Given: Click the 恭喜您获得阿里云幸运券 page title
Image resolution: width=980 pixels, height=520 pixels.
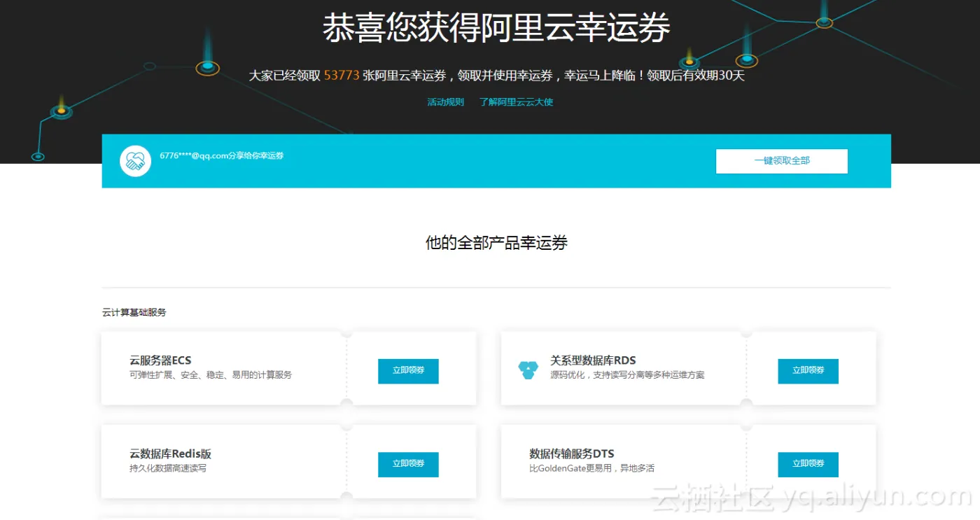Looking at the screenshot, I should 496,28.
